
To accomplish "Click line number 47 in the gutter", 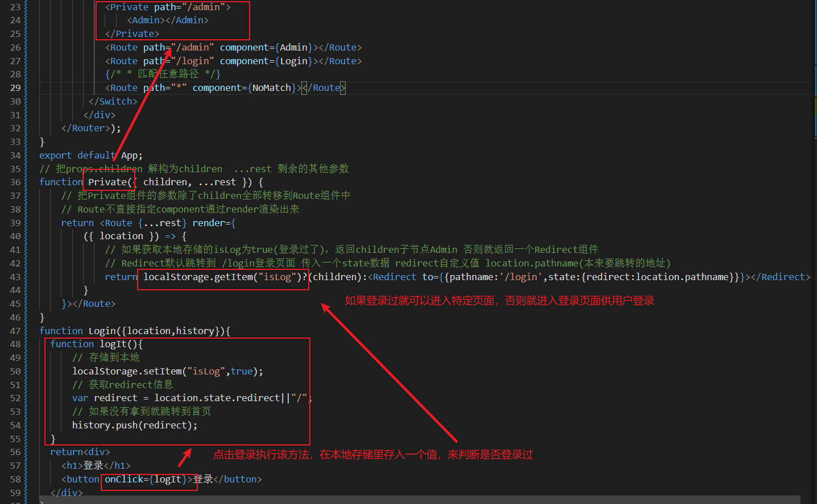I will [x=15, y=331].
